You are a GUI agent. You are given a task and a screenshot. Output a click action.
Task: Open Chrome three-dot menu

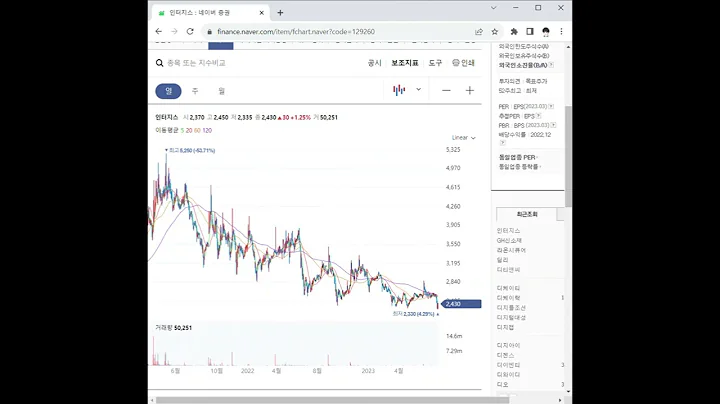pos(561,32)
